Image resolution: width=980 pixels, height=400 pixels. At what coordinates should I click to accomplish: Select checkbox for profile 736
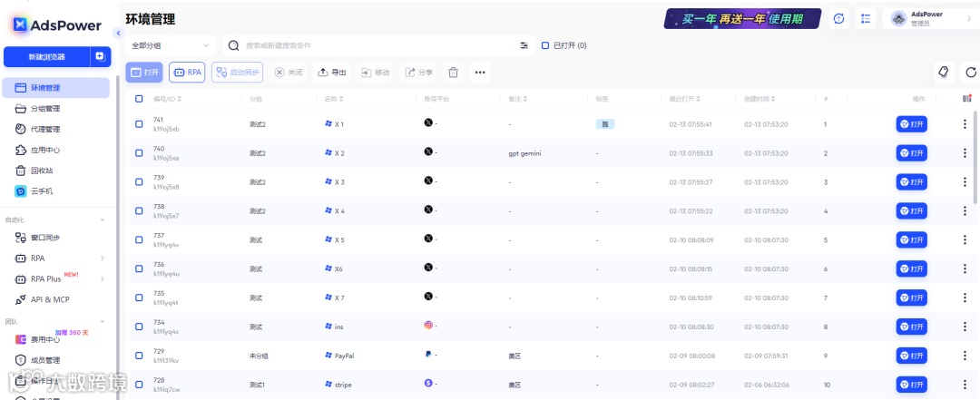139,268
